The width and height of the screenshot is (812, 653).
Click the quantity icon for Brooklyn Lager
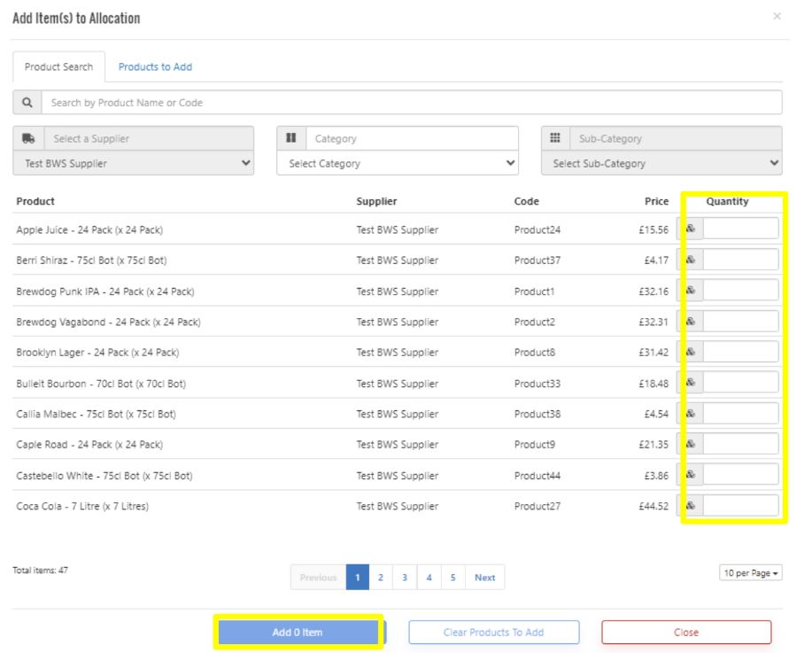point(691,353)
